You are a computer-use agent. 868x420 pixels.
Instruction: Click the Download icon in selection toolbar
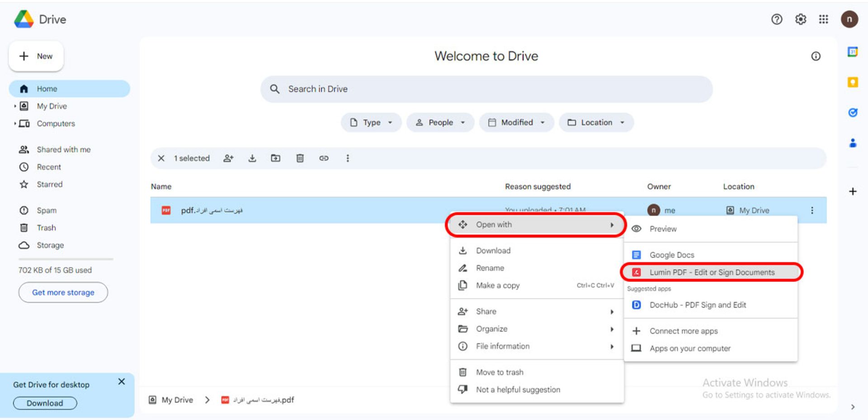coord(252,158)
